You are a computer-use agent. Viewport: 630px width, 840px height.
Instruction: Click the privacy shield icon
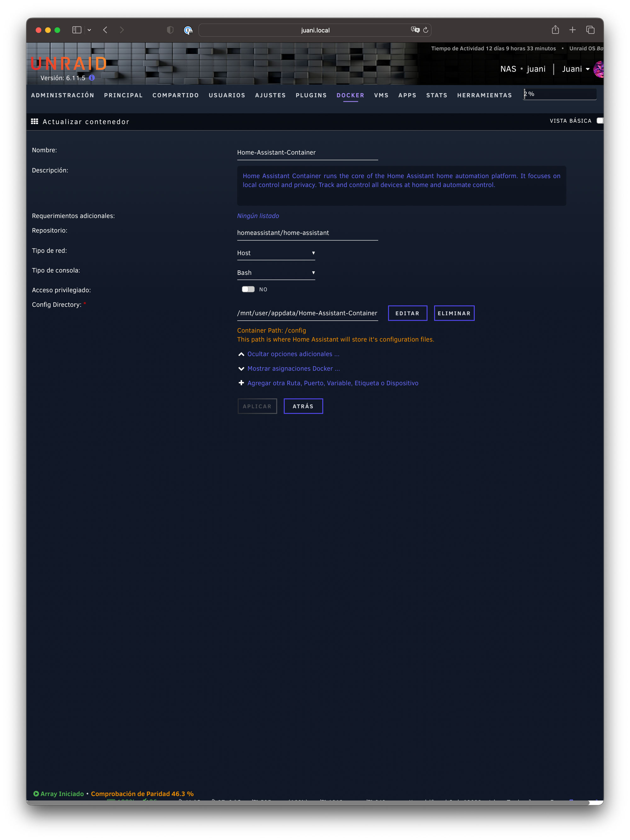pyautogui.click(x=170, y=30)
